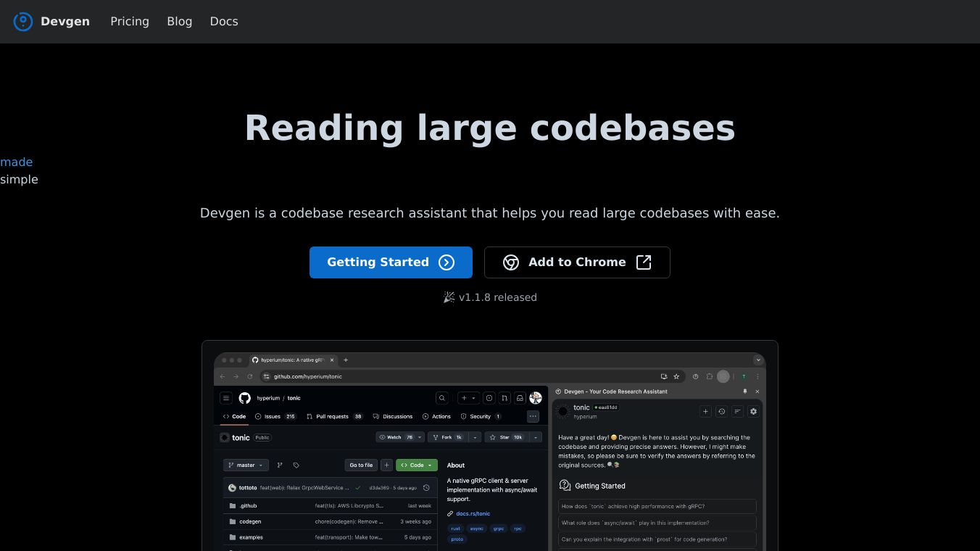Image resolution: width=980 pixels, height=551 pixels.
Task: Click the branches icon right of master dropdown
Action: [x=280, y=465]
